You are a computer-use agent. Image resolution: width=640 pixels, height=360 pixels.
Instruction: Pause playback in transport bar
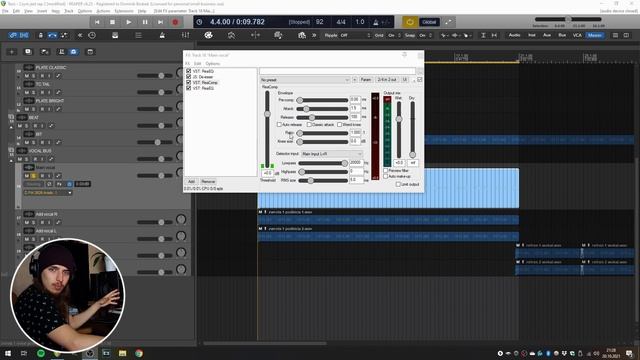[145, 22]
